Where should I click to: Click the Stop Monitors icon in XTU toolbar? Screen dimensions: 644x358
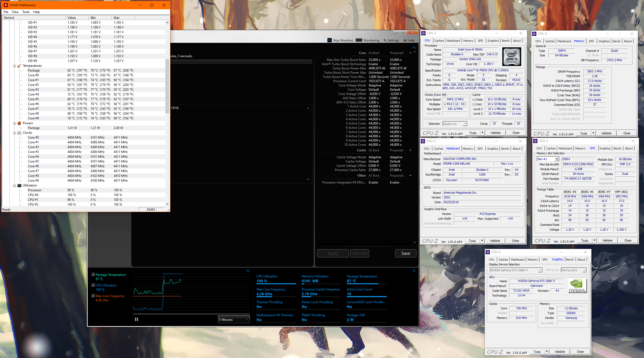click(x=330, y=40)
